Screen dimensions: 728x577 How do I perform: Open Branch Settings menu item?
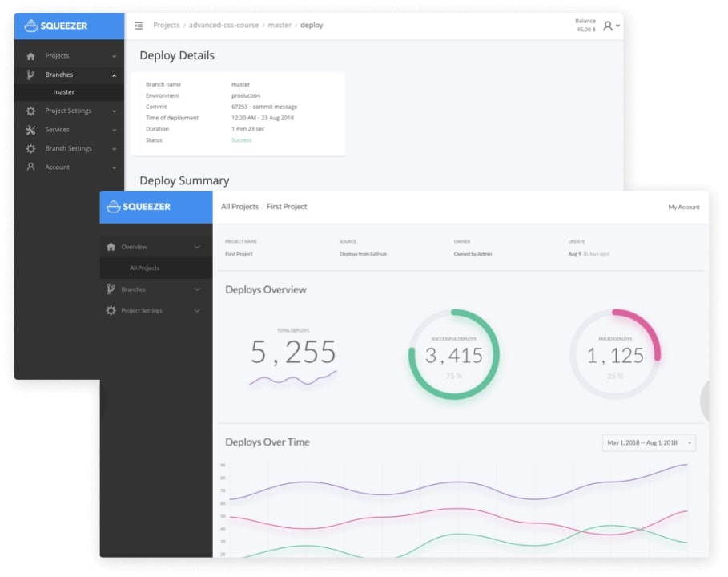pos(69,149)
